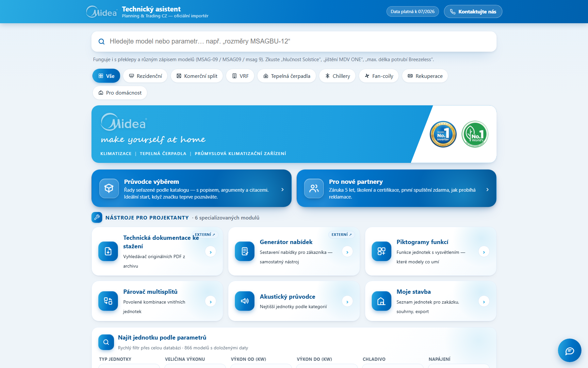Click the Midea banner logo
Screen dimensions: 588x368
[124, 122]
